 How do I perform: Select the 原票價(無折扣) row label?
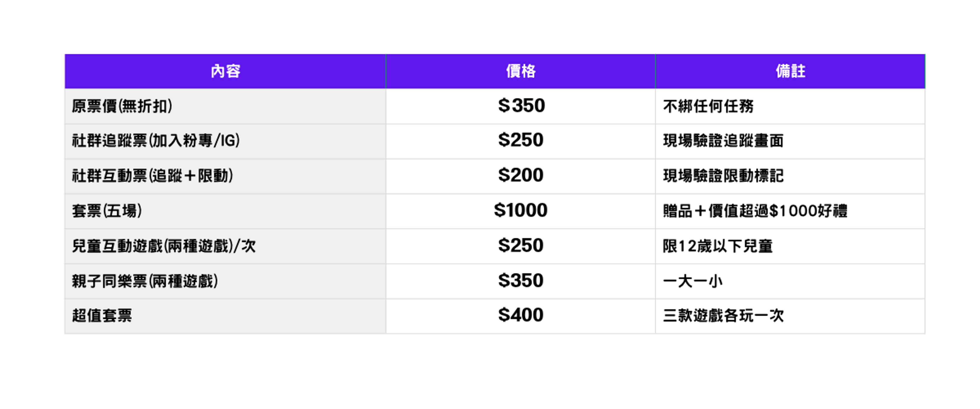[x=225, y=106]
